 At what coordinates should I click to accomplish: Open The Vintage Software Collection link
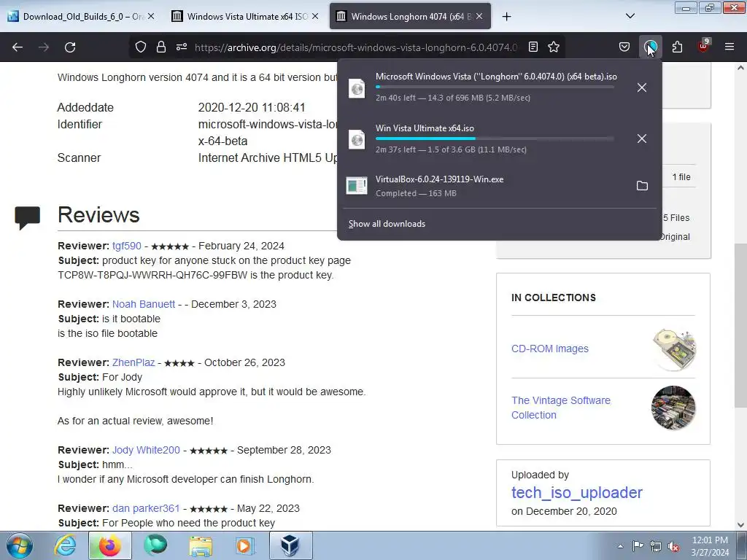pos(561,408)
